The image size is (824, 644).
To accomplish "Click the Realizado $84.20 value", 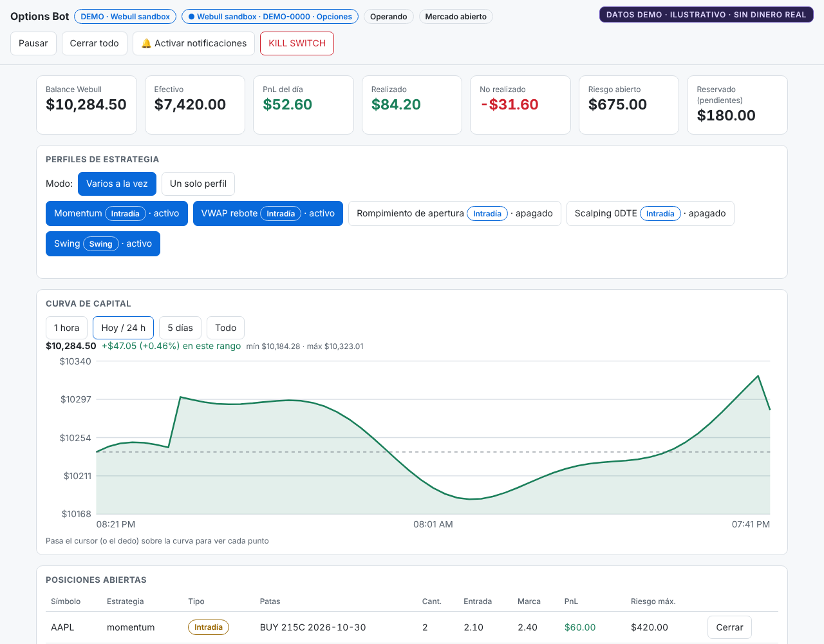I will coord(396,104).
